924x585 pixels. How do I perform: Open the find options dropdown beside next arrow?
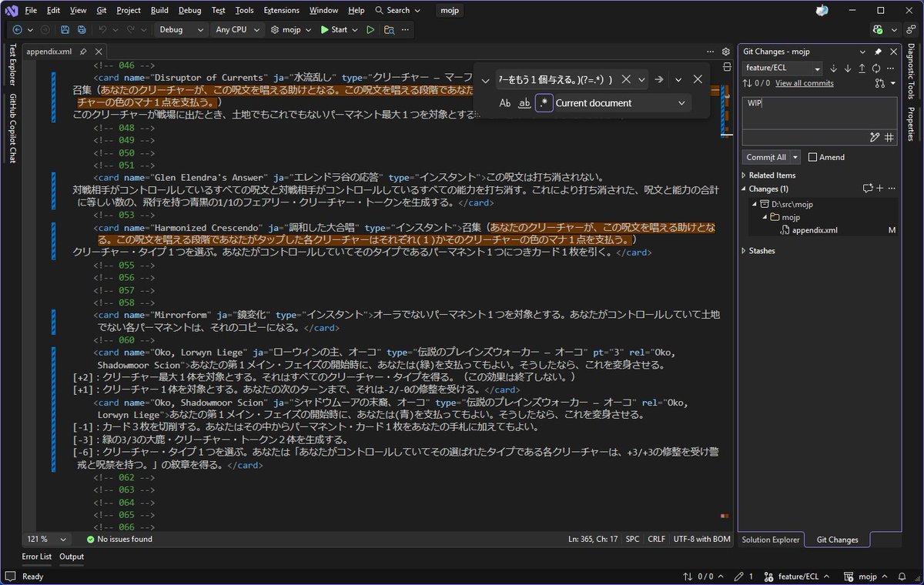678,79
